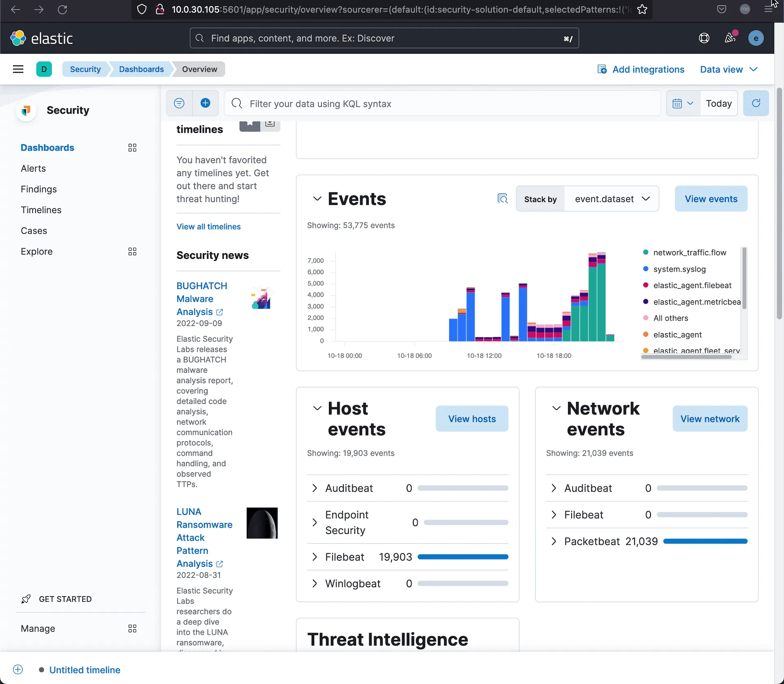Click the Inspect icon beside Events title
This screenshot has width=784, height=684.
click(x=502, y=198)
